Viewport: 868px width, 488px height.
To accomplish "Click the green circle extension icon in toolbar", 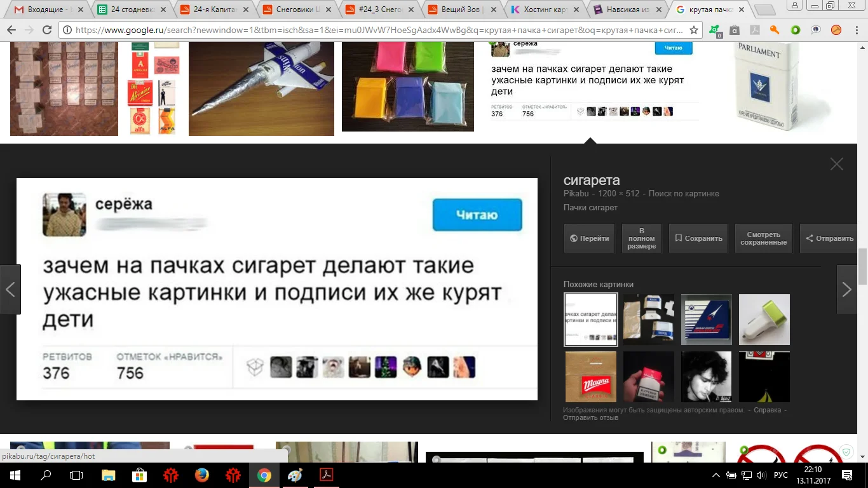I will 795,30.
